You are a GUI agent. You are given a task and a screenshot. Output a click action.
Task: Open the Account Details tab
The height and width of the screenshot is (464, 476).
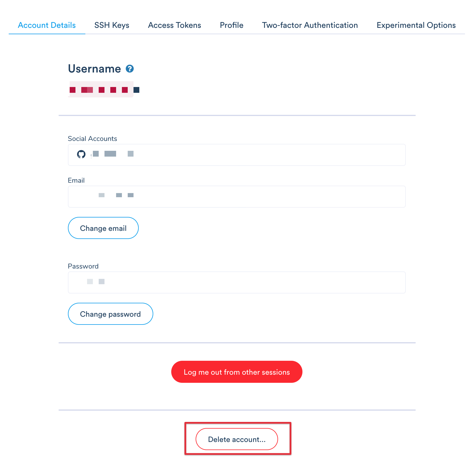pos(47,25)
